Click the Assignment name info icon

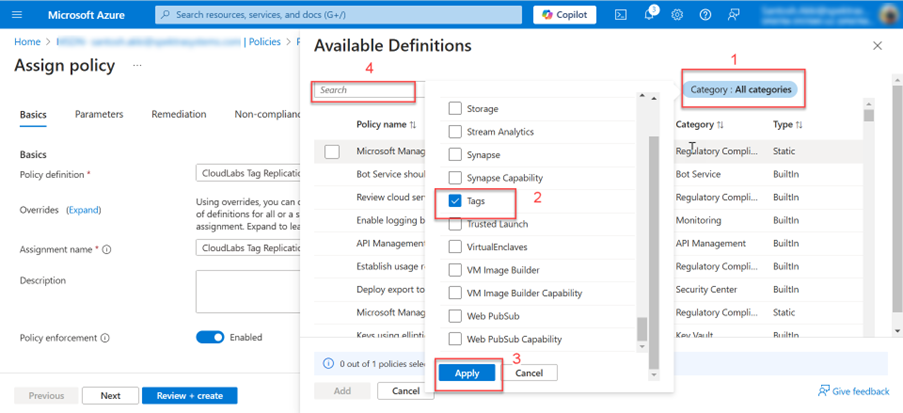click(107, 250)
